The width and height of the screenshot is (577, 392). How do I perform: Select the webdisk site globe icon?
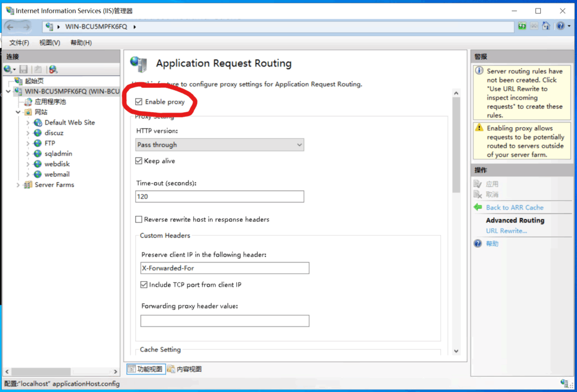point(38,164)
